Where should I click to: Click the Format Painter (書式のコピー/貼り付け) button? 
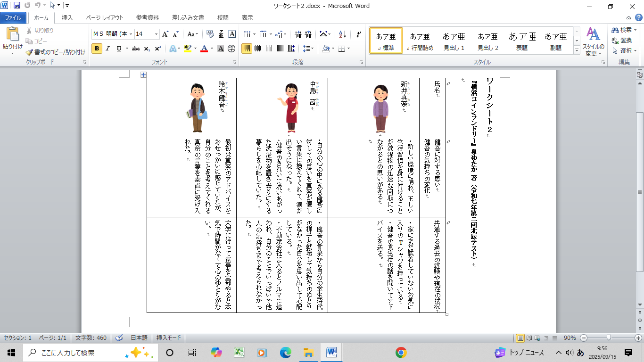[x=56, y=52]
